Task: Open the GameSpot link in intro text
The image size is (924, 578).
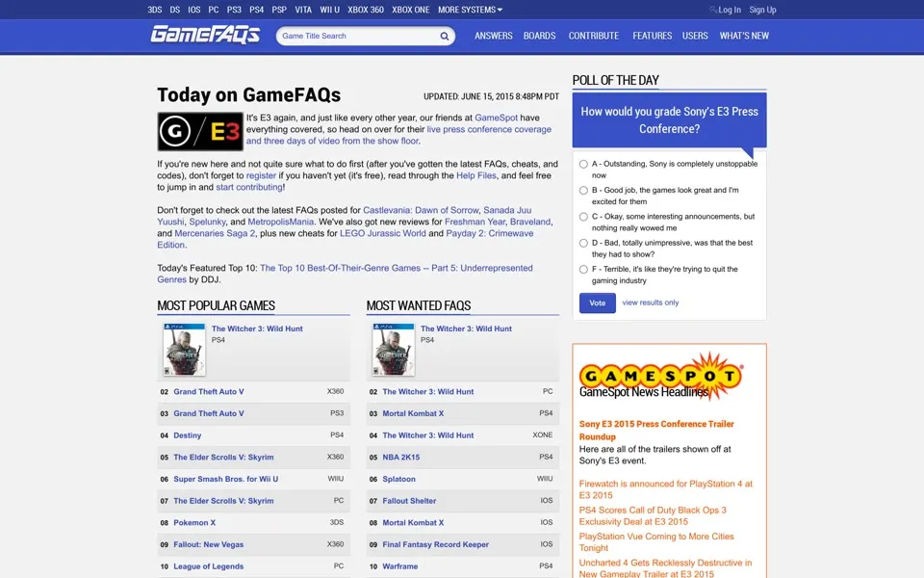Action: tap(497, 118)
